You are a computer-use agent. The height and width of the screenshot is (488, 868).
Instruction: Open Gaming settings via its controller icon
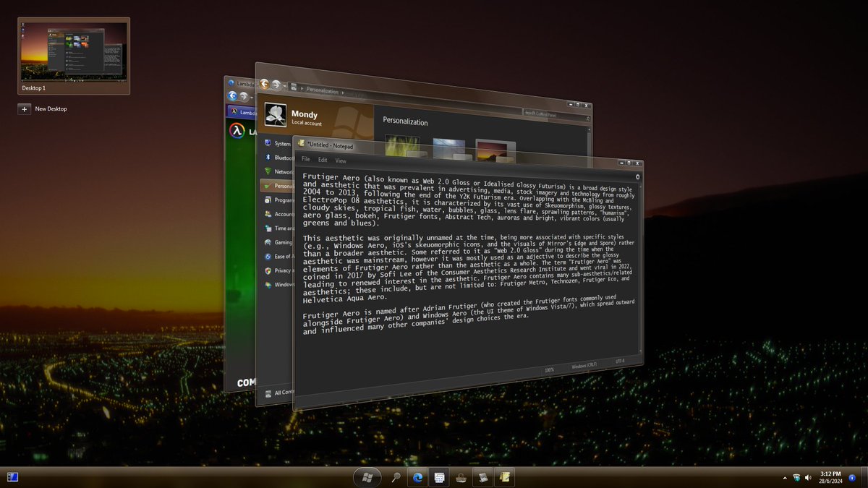click(268, 242)
